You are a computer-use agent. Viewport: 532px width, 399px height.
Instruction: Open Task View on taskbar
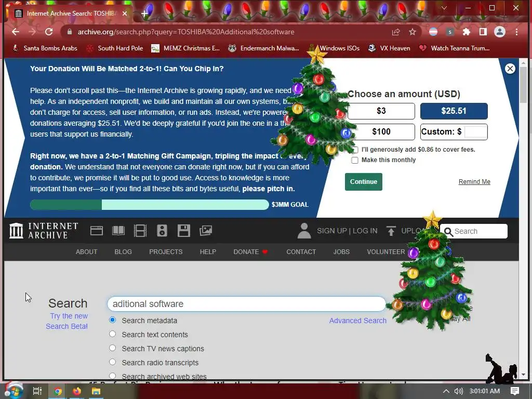point(37,391)
